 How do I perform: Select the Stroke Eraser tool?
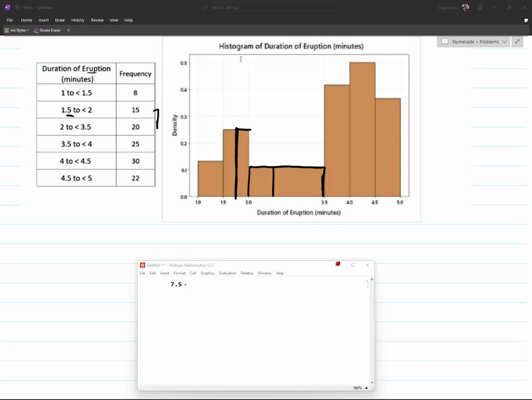[x=47, y=30]
